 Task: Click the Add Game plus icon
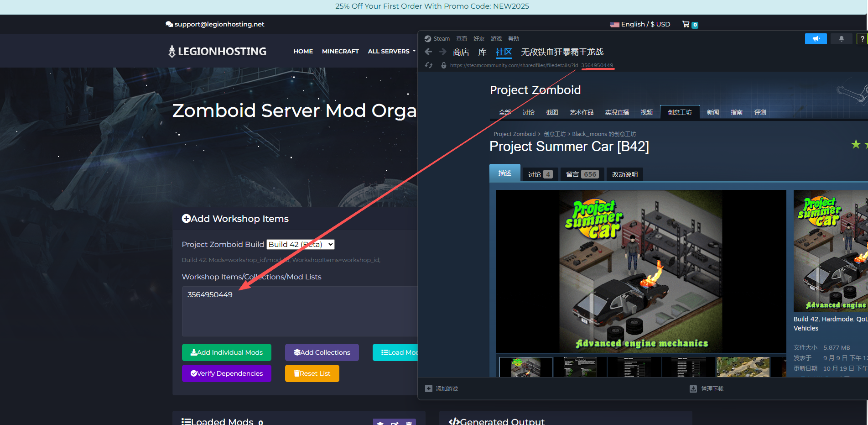[428, 388]
